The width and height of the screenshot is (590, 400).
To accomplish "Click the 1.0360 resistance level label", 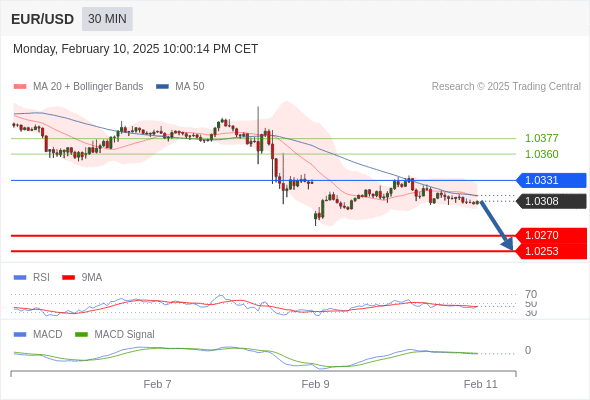I will (x=541, y=154).
